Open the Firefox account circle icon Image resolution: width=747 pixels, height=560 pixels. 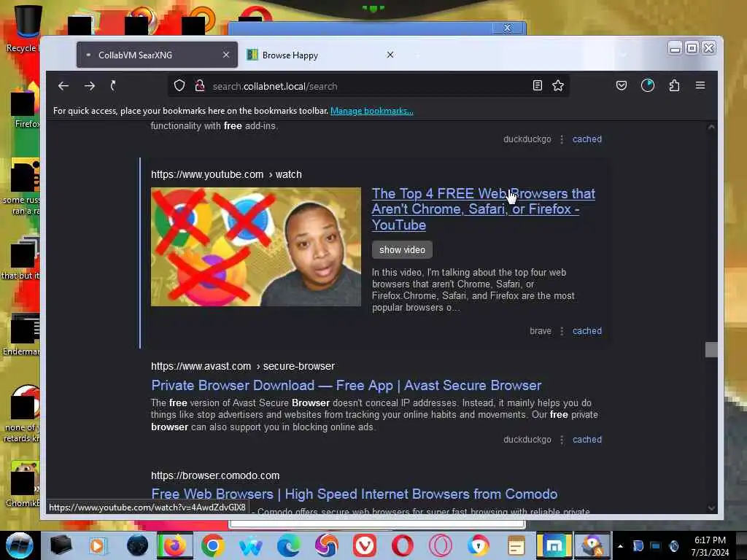(x=648, y=86)
